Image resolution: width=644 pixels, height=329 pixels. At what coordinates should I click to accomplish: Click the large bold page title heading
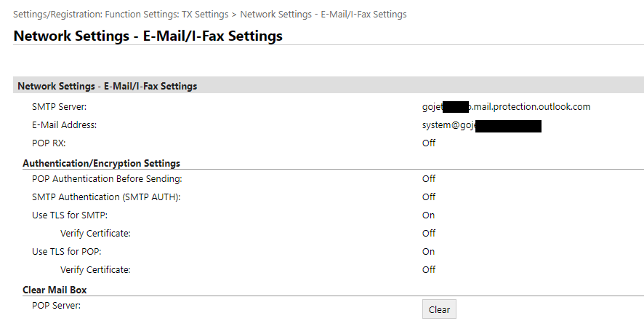point(148,36)
